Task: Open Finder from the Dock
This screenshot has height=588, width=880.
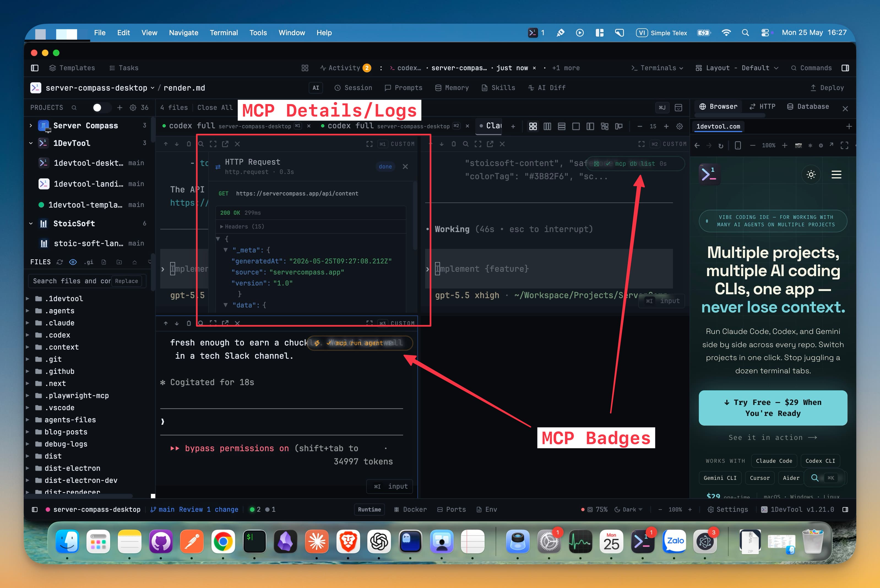Action: pyautogui.click(x=67, y=541)
